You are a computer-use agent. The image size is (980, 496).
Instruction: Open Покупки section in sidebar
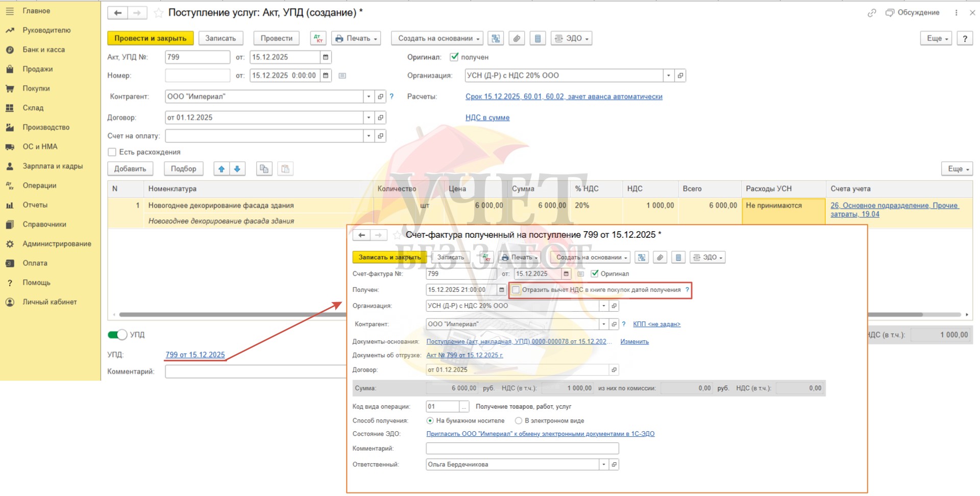pyautogui.click(x=36, y=88)
